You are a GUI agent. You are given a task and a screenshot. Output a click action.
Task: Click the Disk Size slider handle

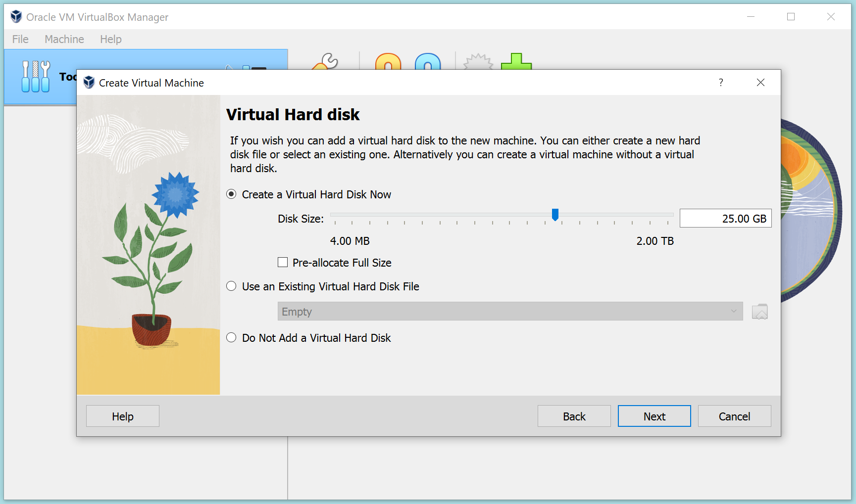555,215
